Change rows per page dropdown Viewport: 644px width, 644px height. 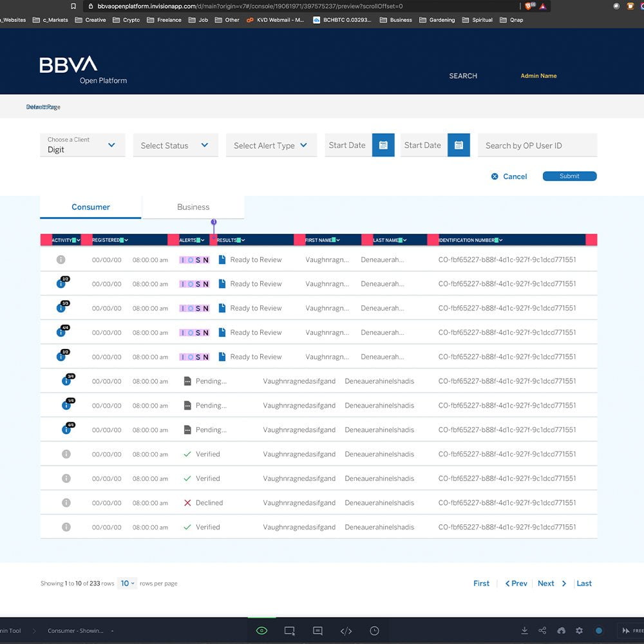(x=128, y=583)
